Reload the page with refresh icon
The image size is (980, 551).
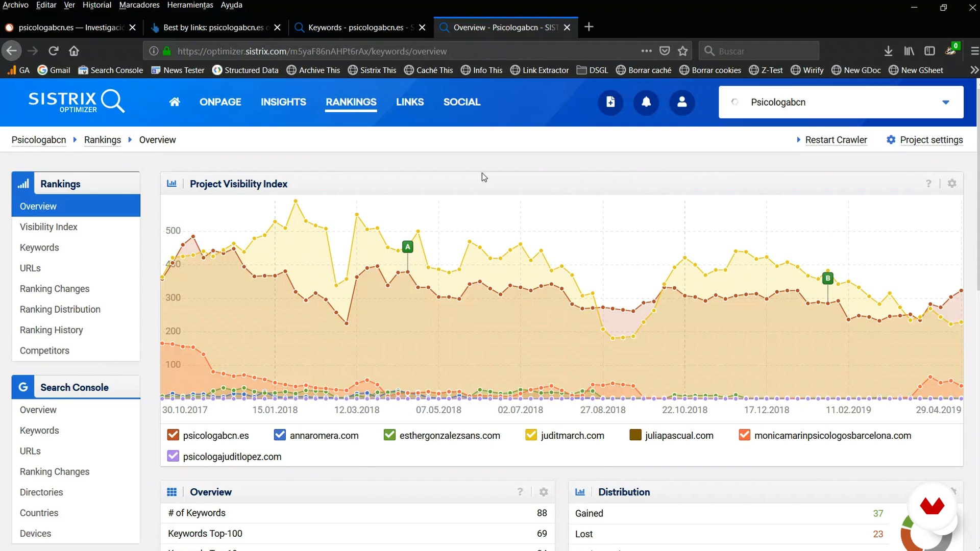[x=53, y=51]
